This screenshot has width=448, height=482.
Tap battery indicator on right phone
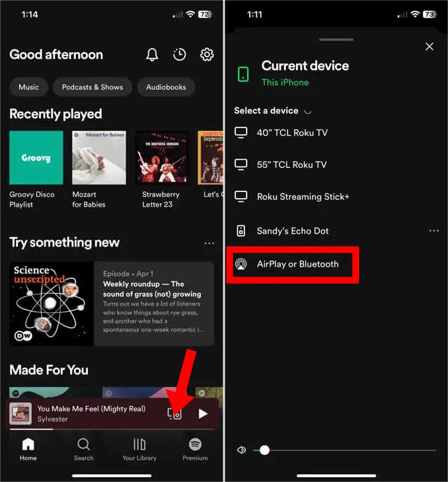coord(430,14)
